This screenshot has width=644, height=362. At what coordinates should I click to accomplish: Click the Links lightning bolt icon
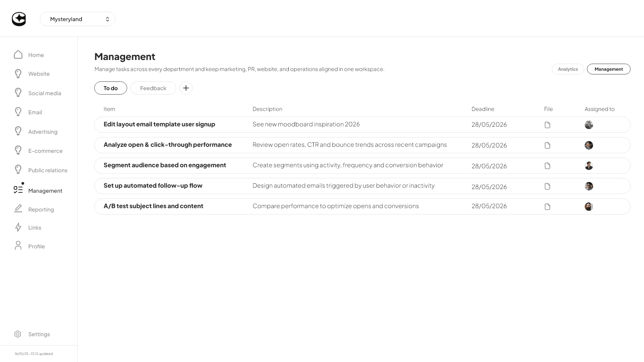18,227
